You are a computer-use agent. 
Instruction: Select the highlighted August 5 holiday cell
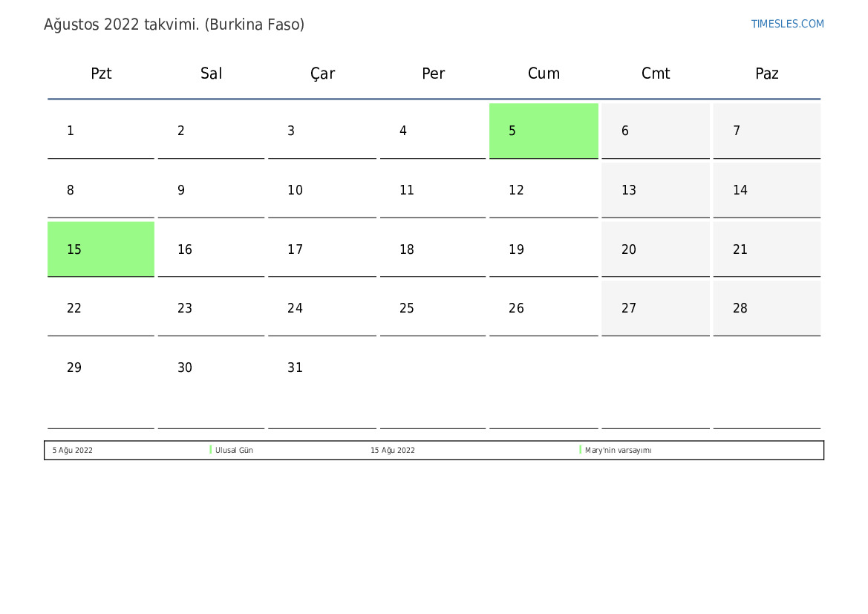coord(544,131)
